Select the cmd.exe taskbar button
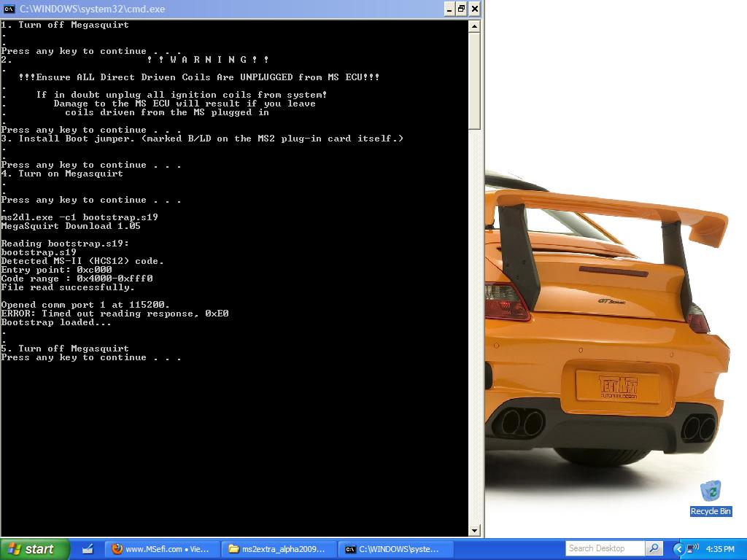This screenshot has width=747, height=560. point(395,549)
